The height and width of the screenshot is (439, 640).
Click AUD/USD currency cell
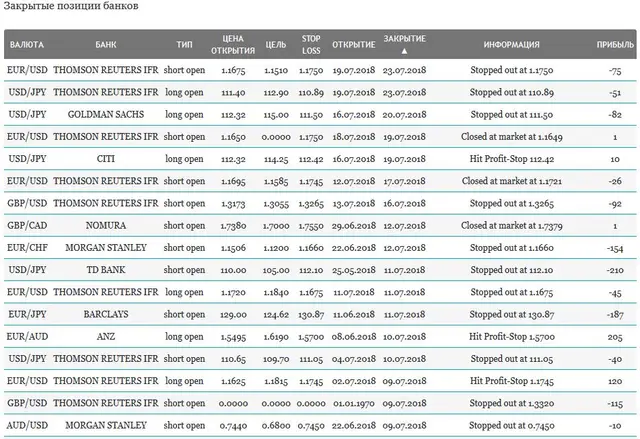27,425
